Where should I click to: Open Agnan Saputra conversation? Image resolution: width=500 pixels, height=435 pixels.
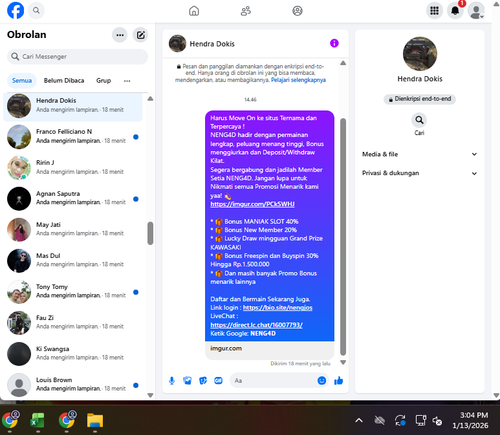pyautogui.click(x=73, y=198)
